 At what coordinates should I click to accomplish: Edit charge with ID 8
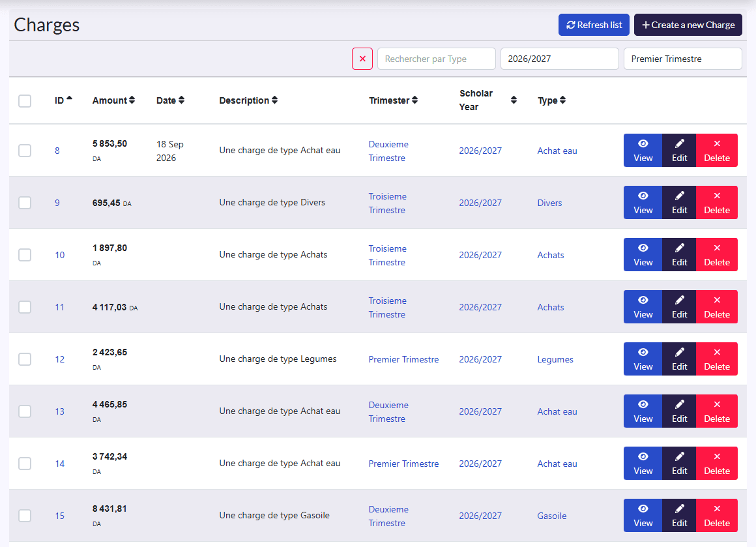679,151
